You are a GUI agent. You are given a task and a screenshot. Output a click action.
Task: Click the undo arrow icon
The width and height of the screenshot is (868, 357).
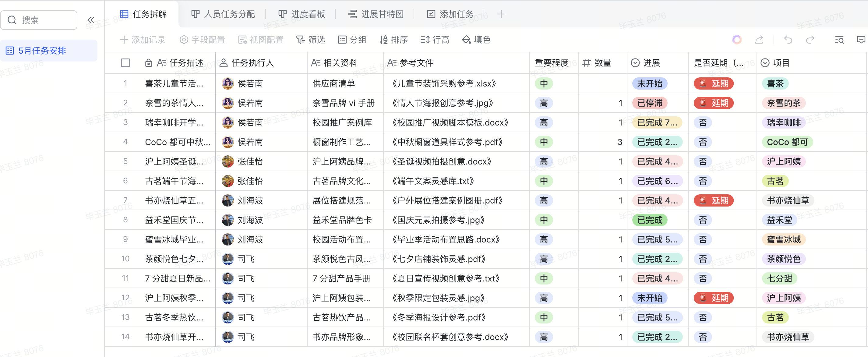(x=788, y=40)
